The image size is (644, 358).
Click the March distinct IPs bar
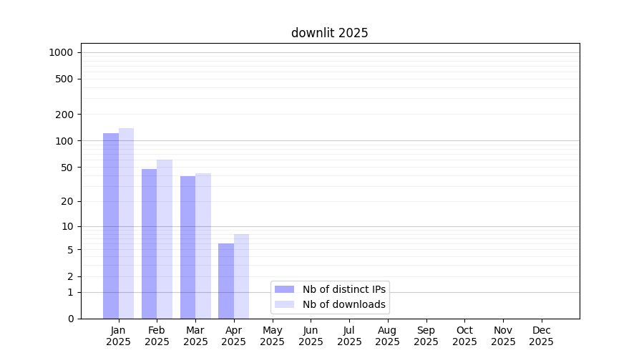point(187,247)
